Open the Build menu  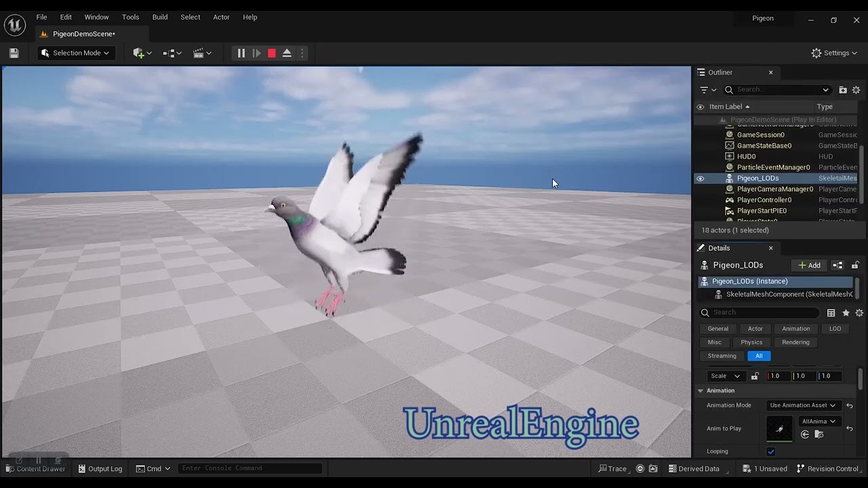point(160,17)
